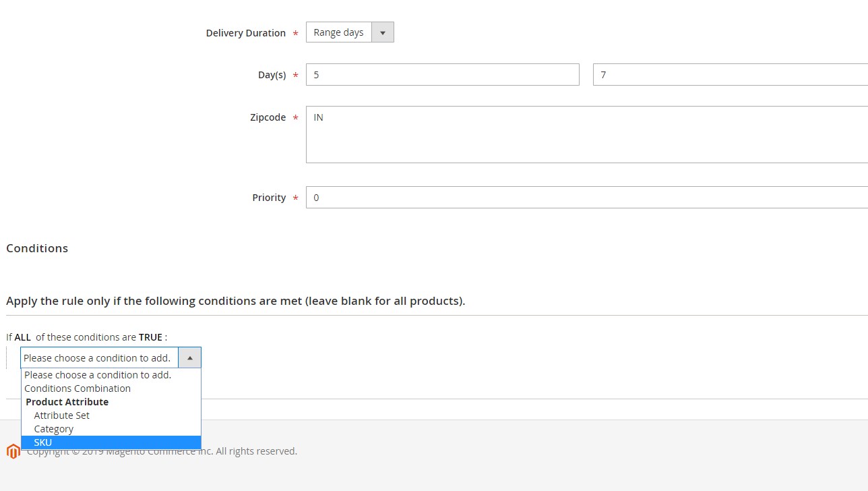Click the Zipcode field label
The width and height of the screenshot is (868, 491).
pos(268,117)
